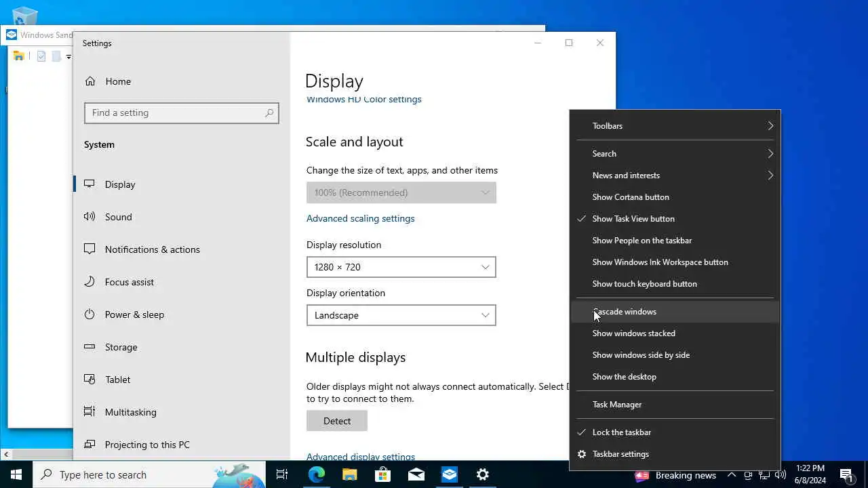The width and height of the screenshot is (868, 488).
Task: Click the File Explorer icon in Sandbox toolbar
Action: pos(19,56)
